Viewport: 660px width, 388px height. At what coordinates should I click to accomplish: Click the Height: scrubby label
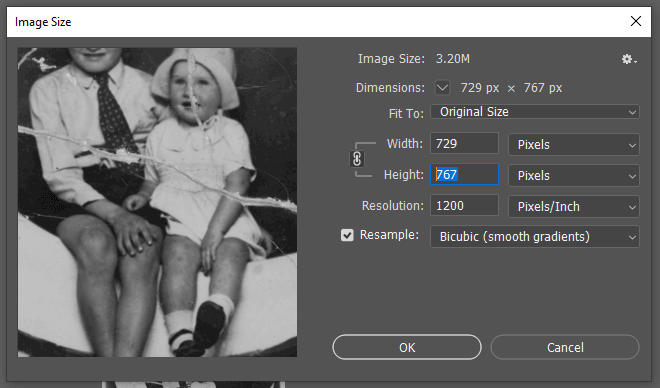[403, 174]
